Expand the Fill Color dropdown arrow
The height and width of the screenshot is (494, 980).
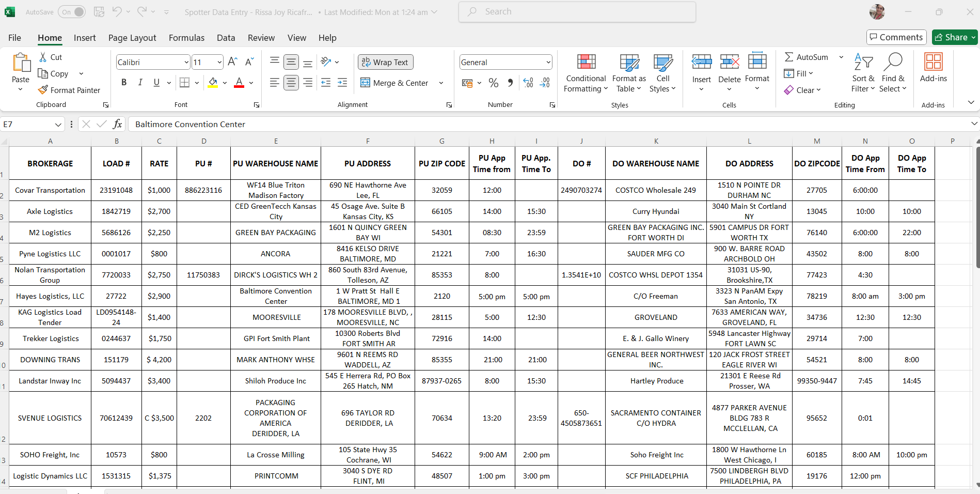[x=225, y=83]
